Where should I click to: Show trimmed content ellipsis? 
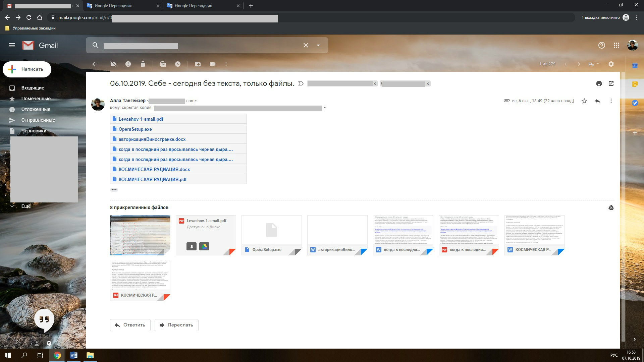[x=114, y=190]
